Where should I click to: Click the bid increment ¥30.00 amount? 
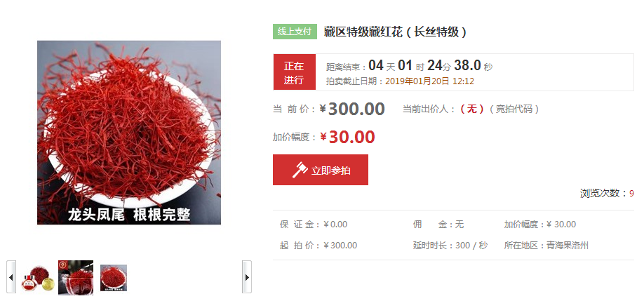click(347, 137)
